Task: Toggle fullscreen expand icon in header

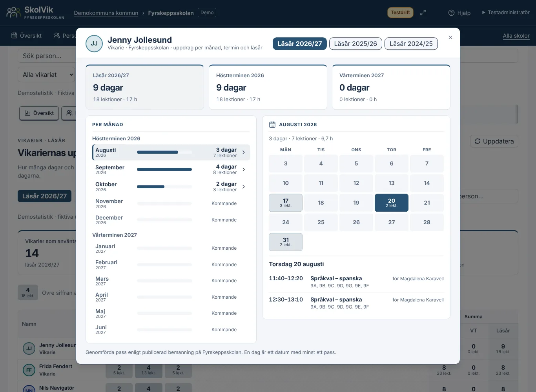Action: [x=423, y=13]
